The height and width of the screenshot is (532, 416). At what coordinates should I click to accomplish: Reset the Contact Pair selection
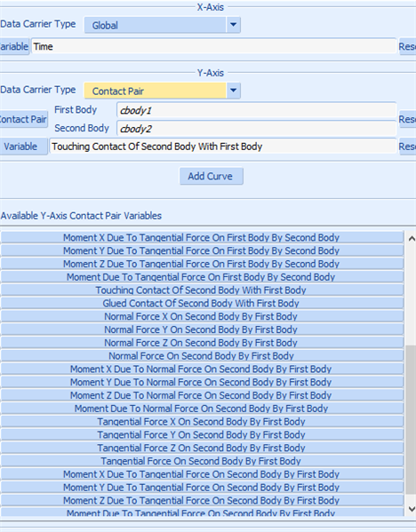point(407,119)
